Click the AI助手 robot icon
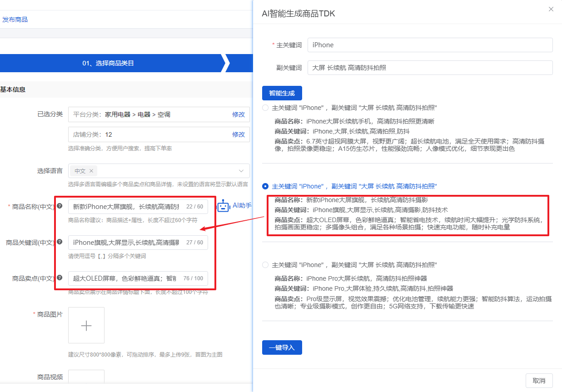This screenshot has width=562, height=392. [223, 206]
